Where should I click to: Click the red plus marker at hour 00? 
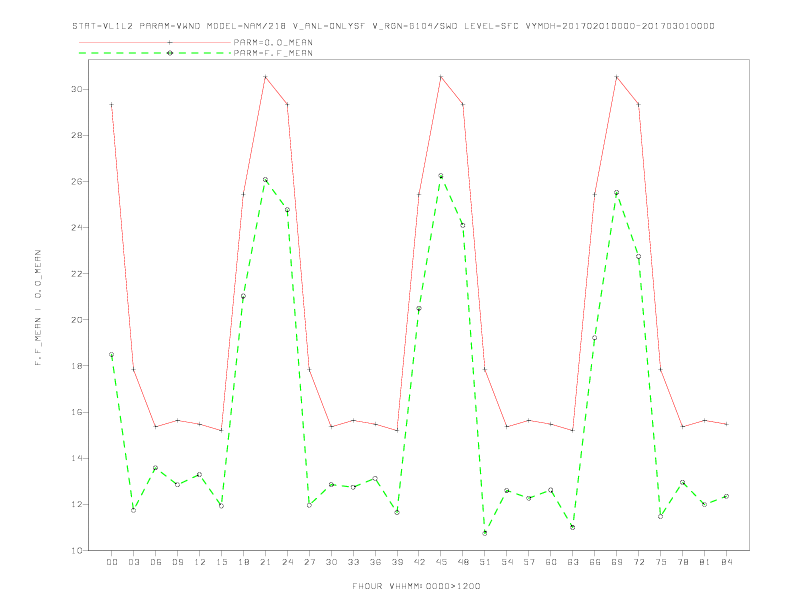pyautogui.click(x=112, y=105)
